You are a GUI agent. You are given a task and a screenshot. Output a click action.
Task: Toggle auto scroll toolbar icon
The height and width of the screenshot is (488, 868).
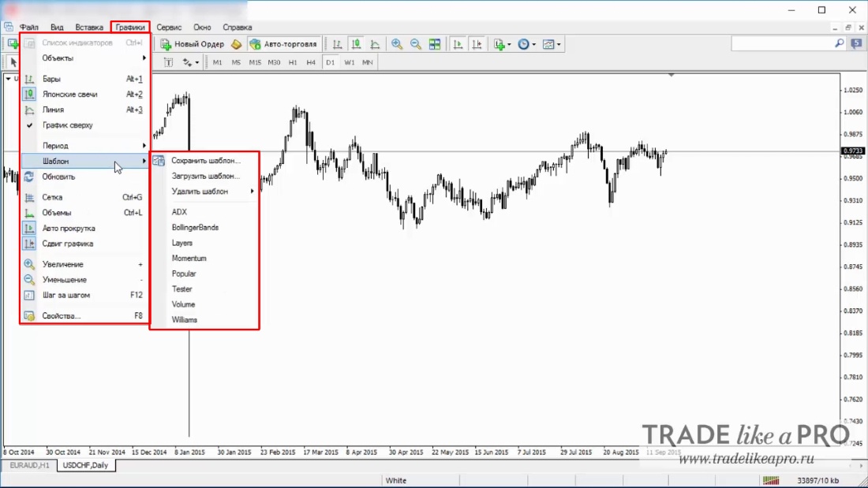click(458, 44)
